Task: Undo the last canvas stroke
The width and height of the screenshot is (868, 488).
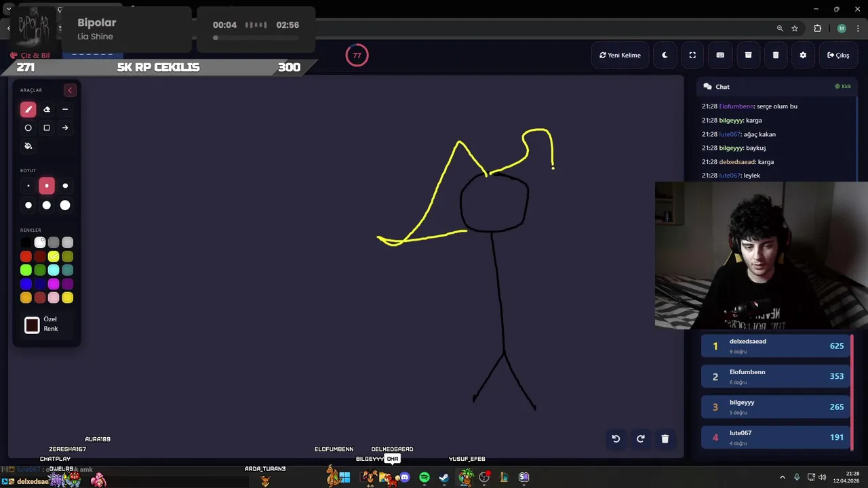Action: pos(616,439)
